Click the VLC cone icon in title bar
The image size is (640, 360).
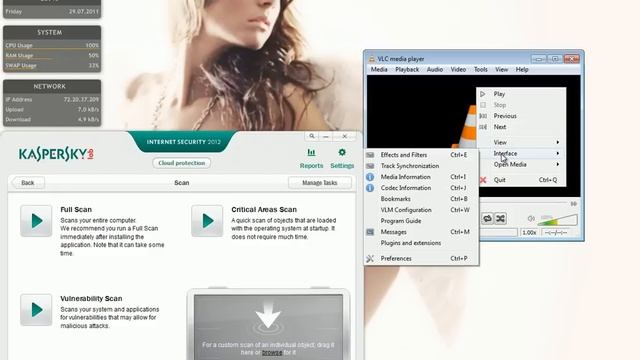(x=372, y=59)
